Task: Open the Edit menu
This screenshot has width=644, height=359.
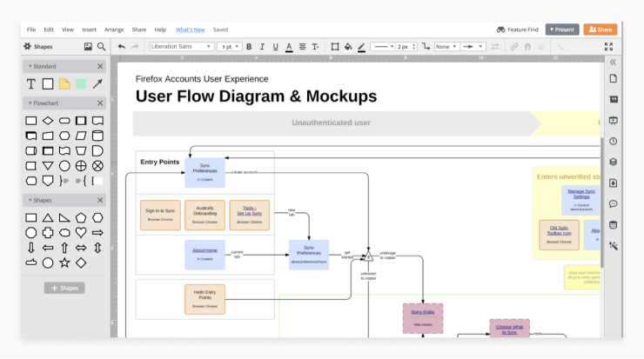Action: tap(49, 30)
